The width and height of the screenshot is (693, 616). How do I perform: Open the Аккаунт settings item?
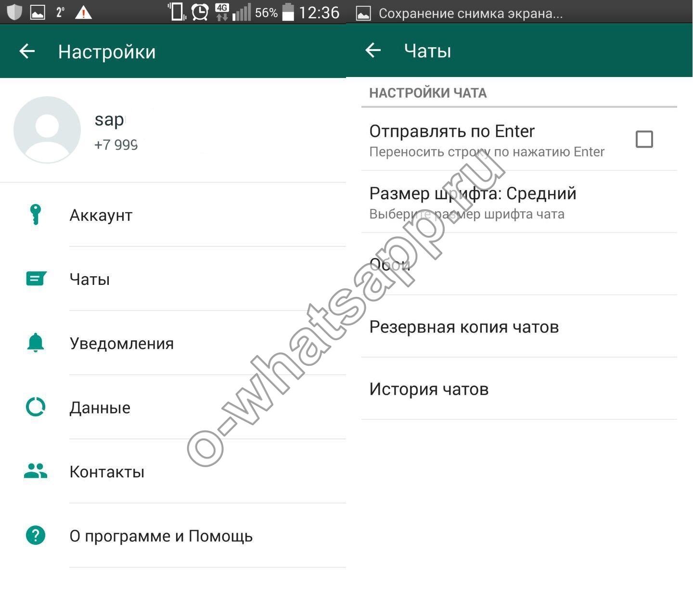click(x=101, y=215)
